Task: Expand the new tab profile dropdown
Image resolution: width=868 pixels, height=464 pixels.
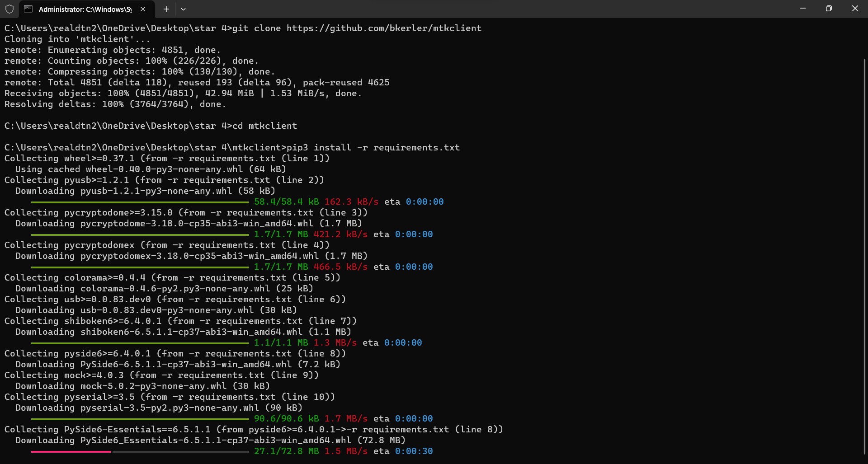Action: point(183,9)
